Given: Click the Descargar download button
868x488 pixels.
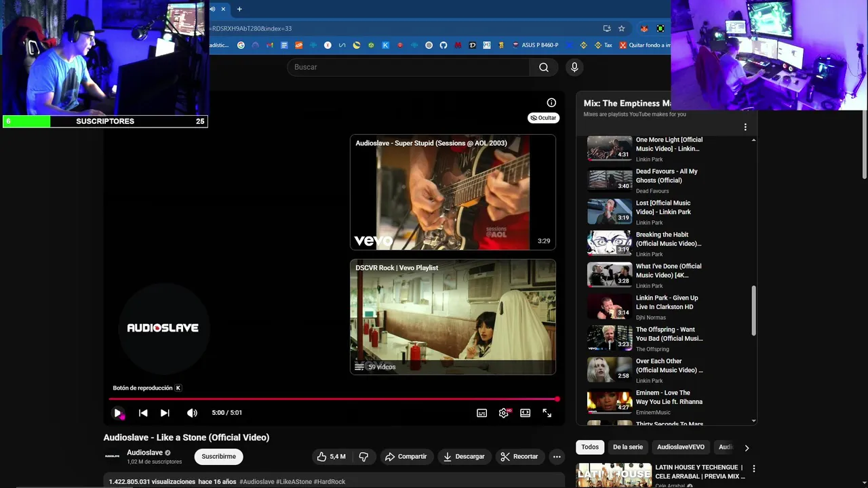Looking at the screenshot, I should tap(465, 457).
